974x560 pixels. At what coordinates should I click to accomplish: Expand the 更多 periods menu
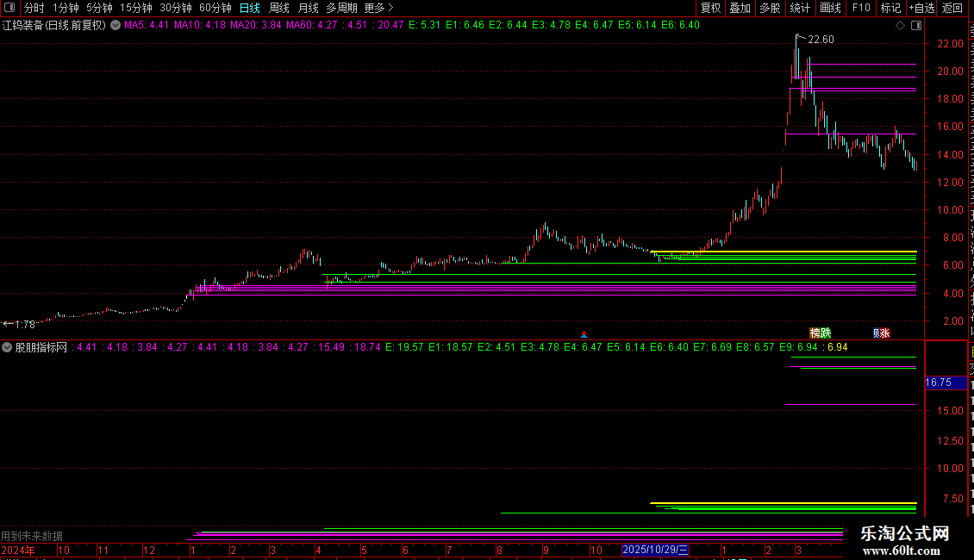(x=378, y=8)
